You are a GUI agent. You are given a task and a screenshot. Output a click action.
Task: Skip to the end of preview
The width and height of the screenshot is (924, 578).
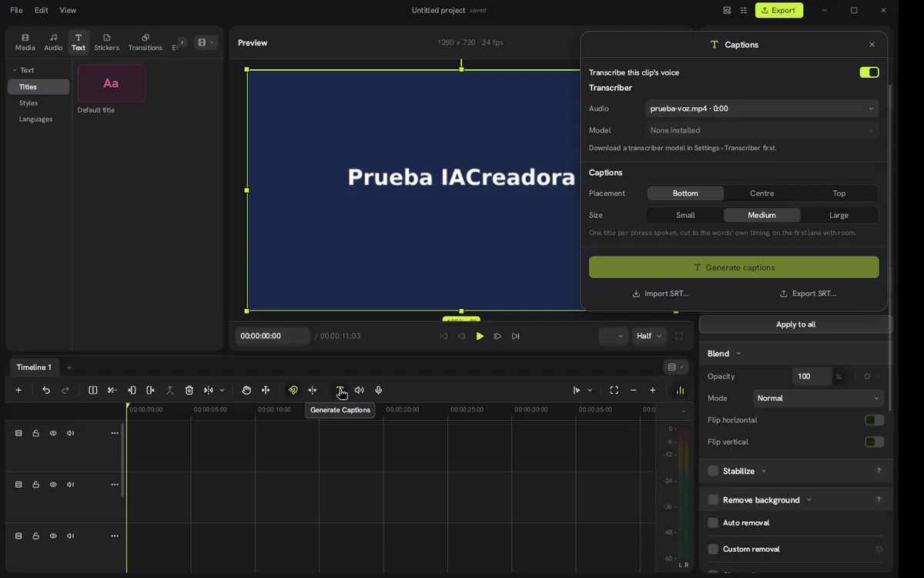pos(516,336)
